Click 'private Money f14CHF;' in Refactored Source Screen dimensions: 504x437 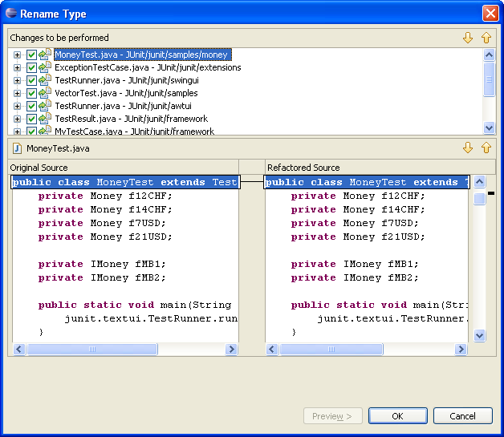coord(358,209)
